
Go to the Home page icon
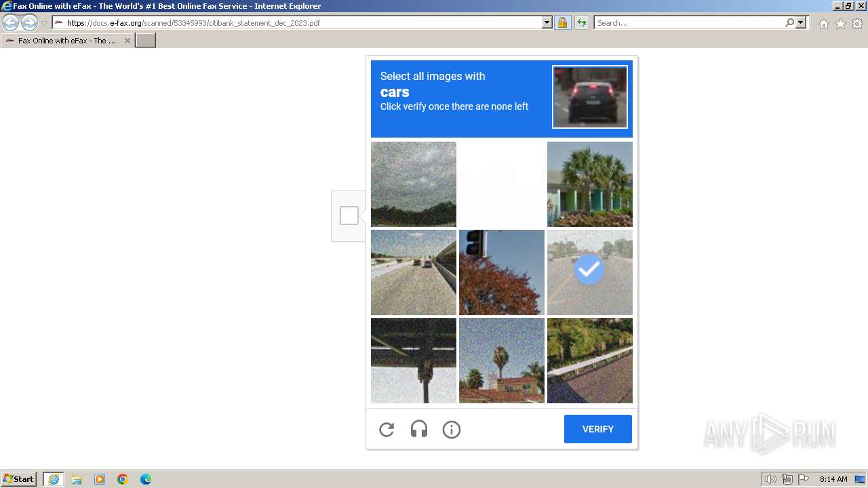point(823,24)
